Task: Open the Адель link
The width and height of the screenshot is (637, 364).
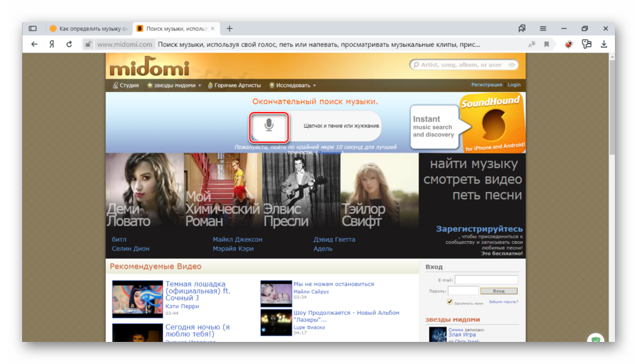Action: coord(323,248)
